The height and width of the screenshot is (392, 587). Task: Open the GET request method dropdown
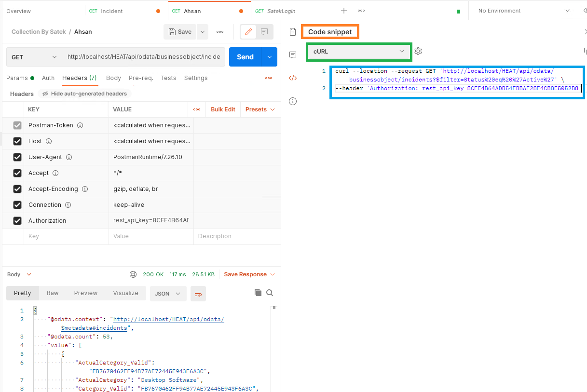33,56
